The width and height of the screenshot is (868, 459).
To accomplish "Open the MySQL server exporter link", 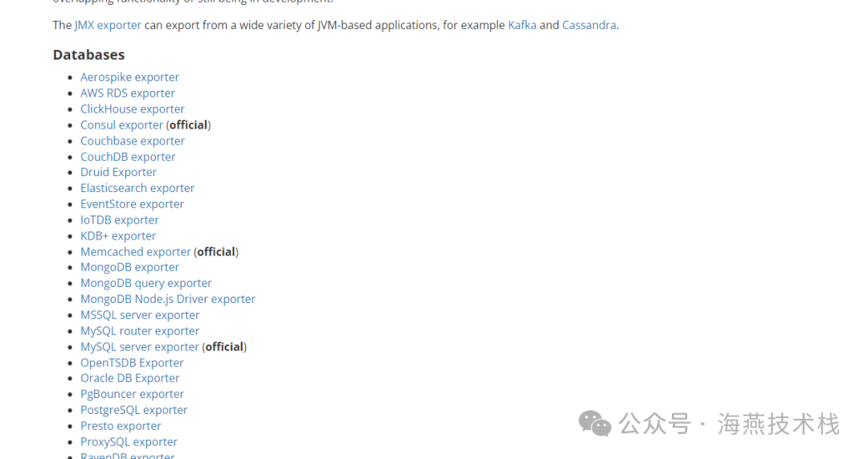I will coord(139,346).
